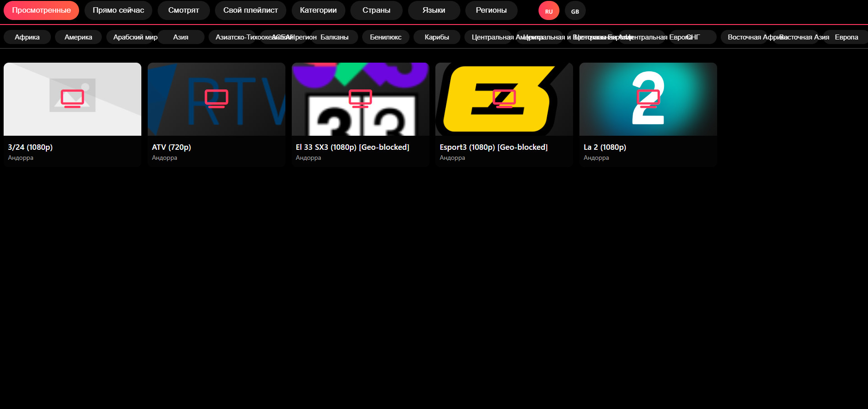Expand the Категории list

pyautogui.click(x=318, y=10)
